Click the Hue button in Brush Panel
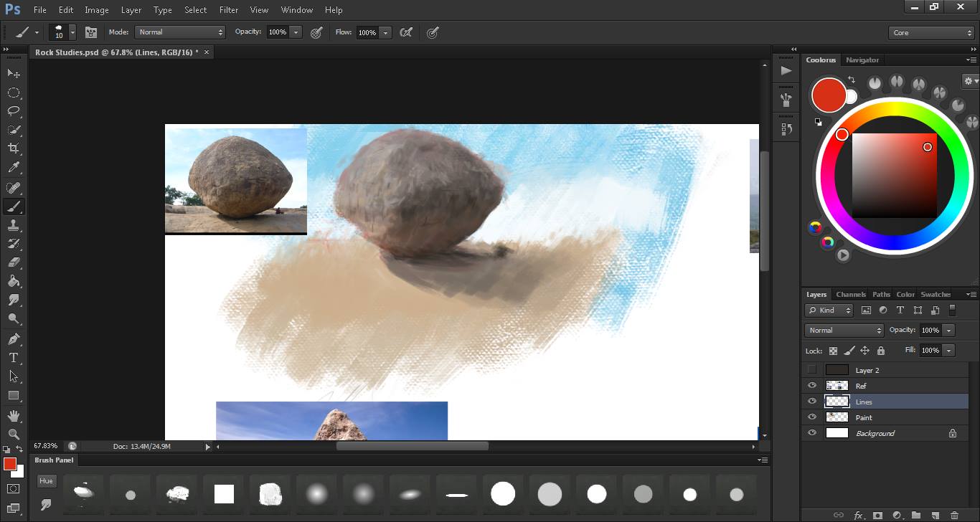 coord(47,481)
